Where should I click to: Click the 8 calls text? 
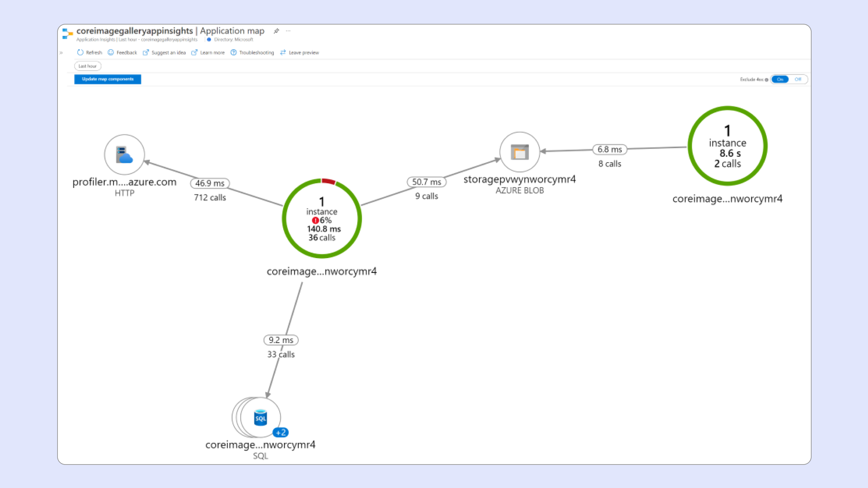tap(610, 164)
